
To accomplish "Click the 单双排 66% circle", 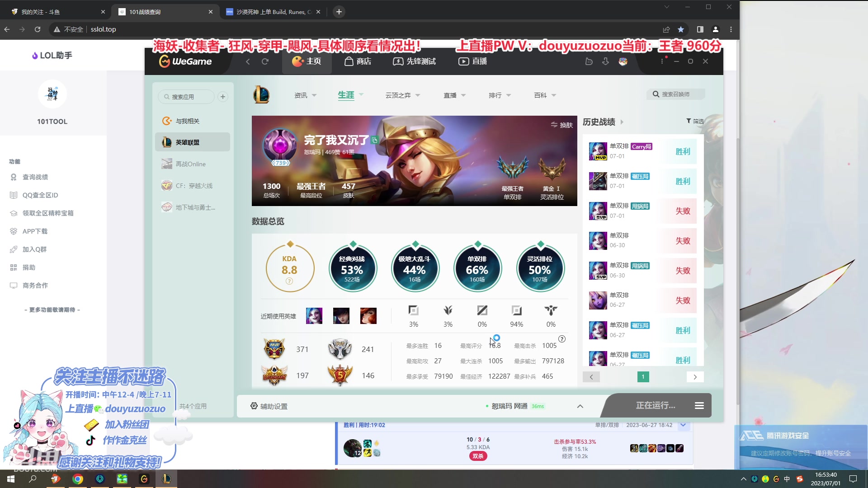I will tap(477, 269).
